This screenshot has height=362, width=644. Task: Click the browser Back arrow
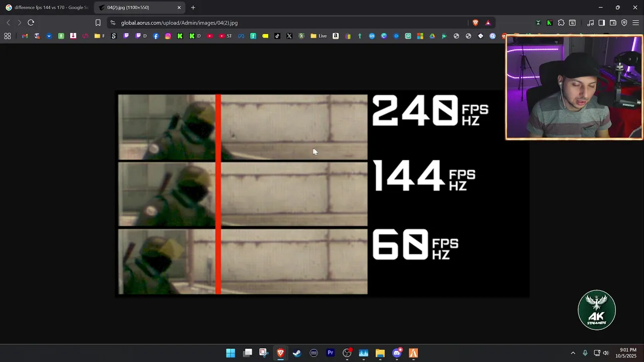pos(8,23)
